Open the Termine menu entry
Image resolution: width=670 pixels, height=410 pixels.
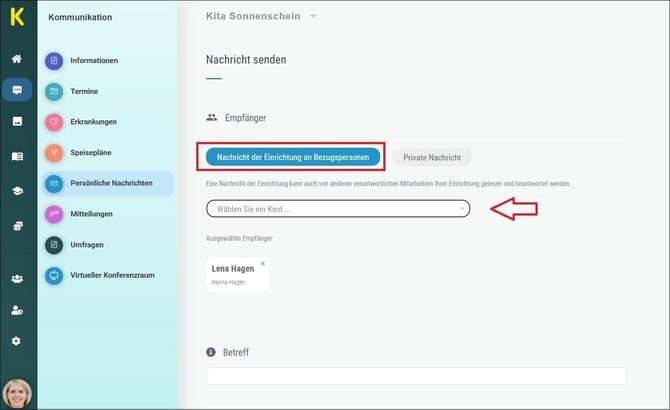point(84,91)
